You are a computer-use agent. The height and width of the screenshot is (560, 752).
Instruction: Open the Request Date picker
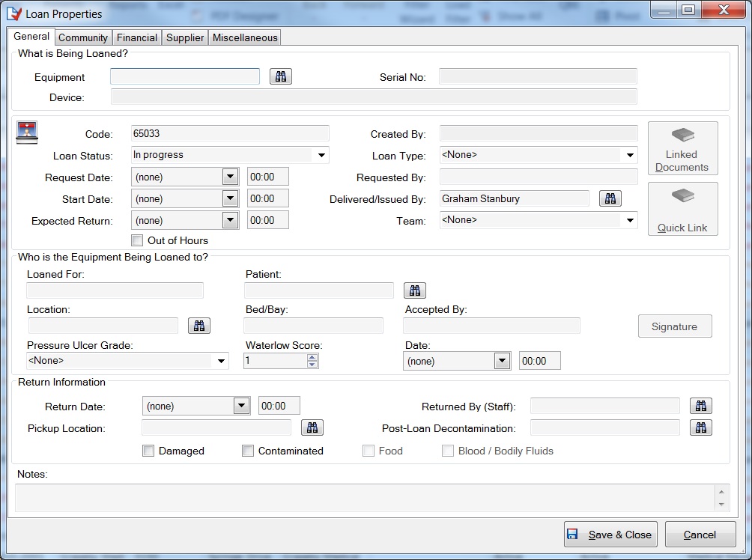point(230,177)
